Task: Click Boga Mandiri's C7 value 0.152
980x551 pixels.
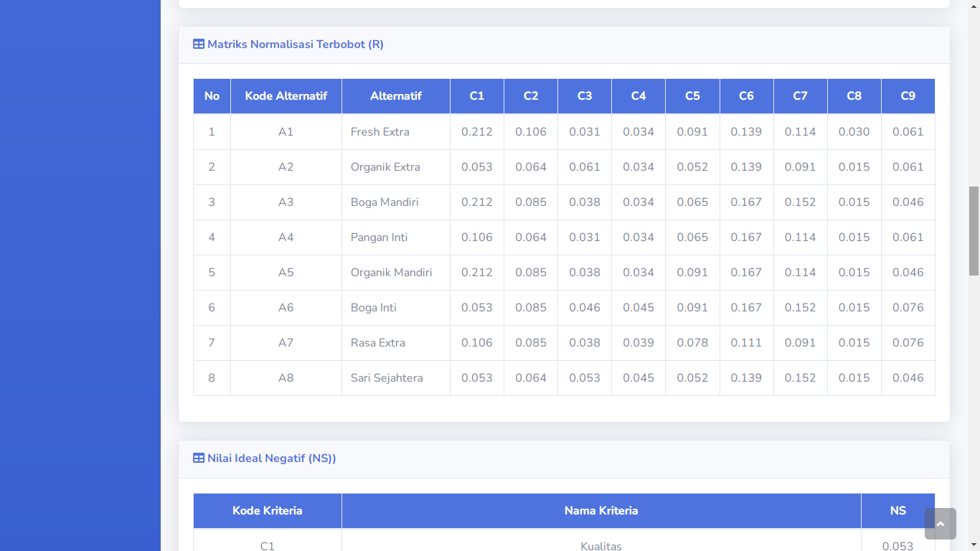Action: point(801,202)
